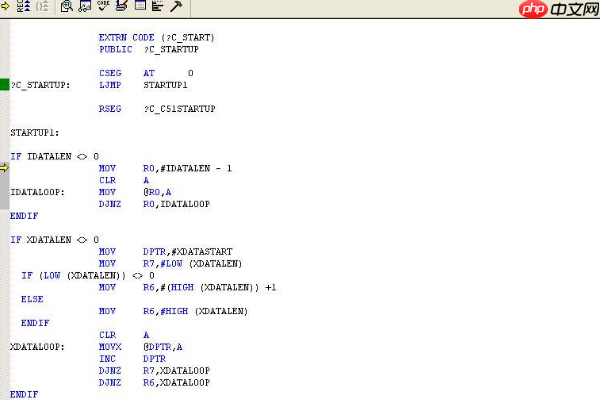Viewport: 600px width, 400px height.
Task: Click the '?C_C51STARTUP' segment name
Action: [179, 109]
